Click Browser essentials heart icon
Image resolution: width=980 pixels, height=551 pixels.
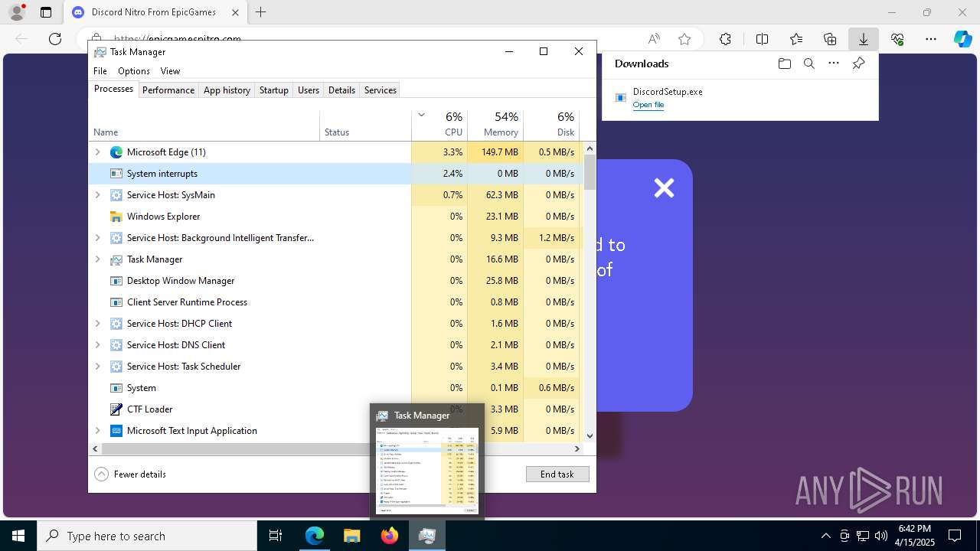[x=897, y=39]
